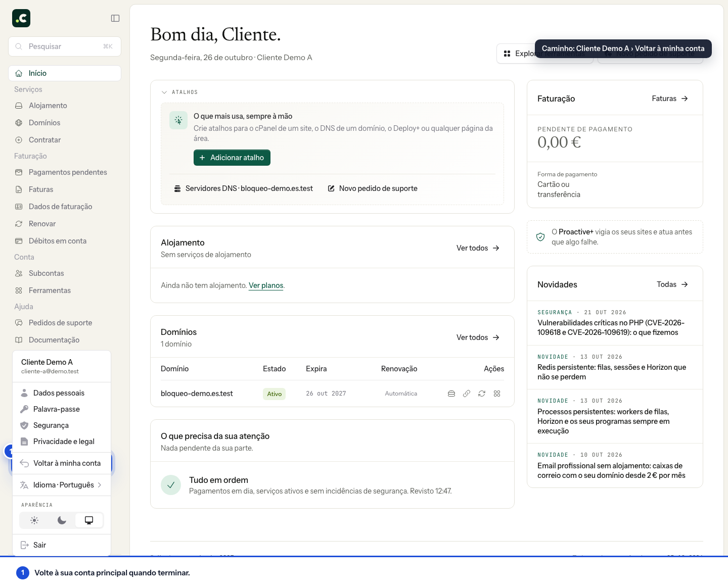The height and width of the screenshot is (588, 728).
Task: Click the tools grid icon in bloqueo-demo.es.test row
Action: click(497, 394)
